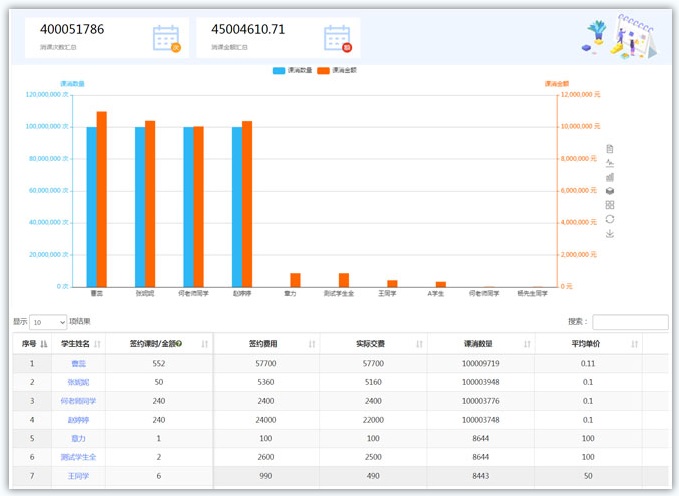This screenshot has width=679, height=496.
Task: Open the chart data view icon
Action: (610, 149)
